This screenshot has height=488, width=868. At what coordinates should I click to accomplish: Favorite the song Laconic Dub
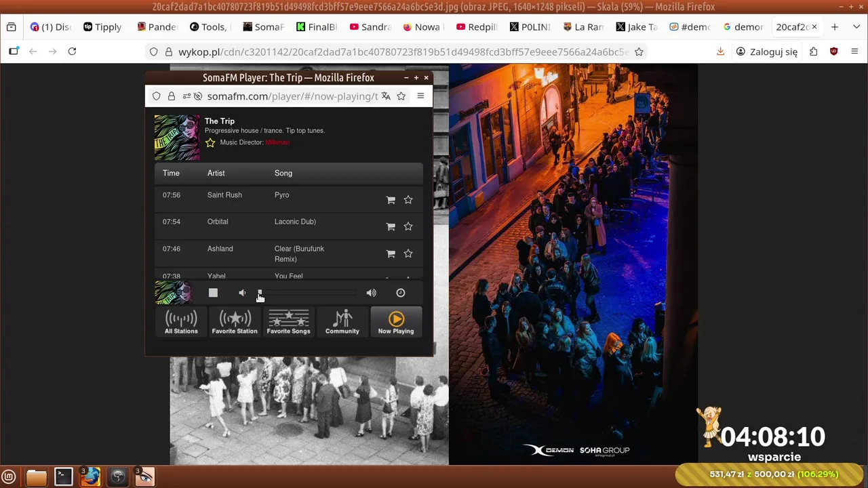408,226
